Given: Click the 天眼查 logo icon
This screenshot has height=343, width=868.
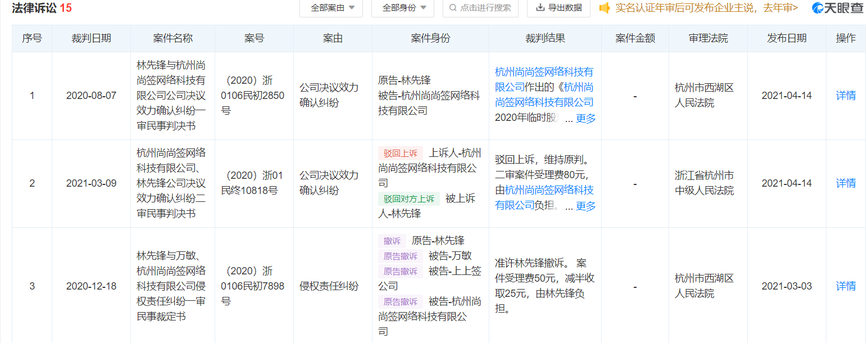Looking at the screenshot, I should [819, 8].
